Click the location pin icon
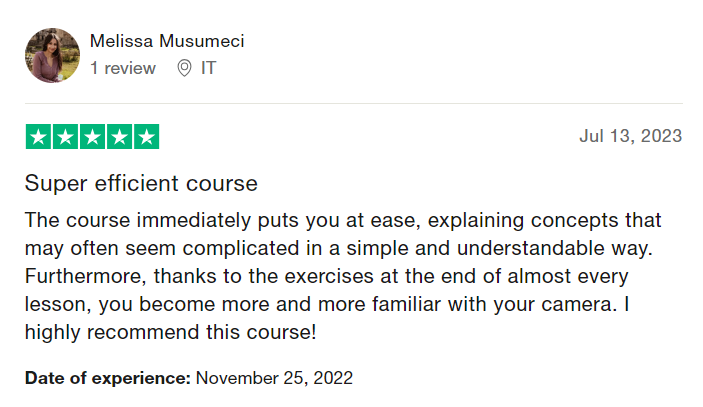 [x=184, y=68]
